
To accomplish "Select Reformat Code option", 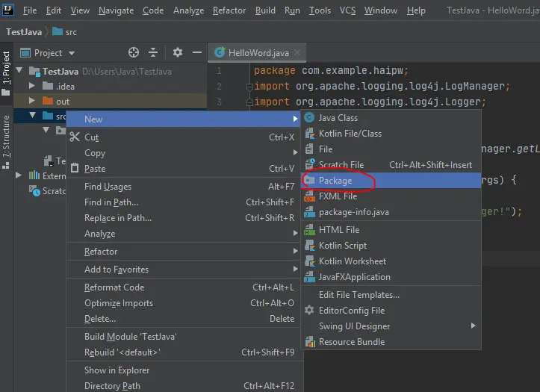I will (184, 287).
